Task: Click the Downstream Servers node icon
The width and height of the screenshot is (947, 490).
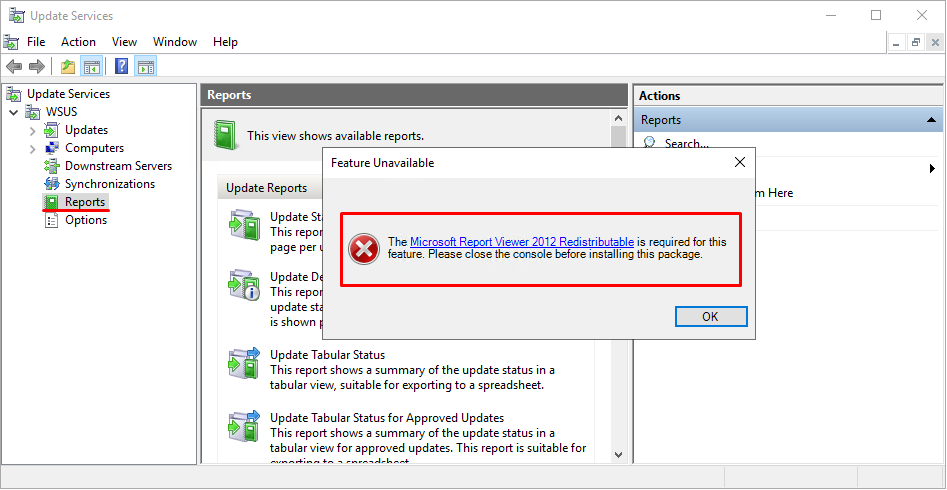Action: click(52, 166)
